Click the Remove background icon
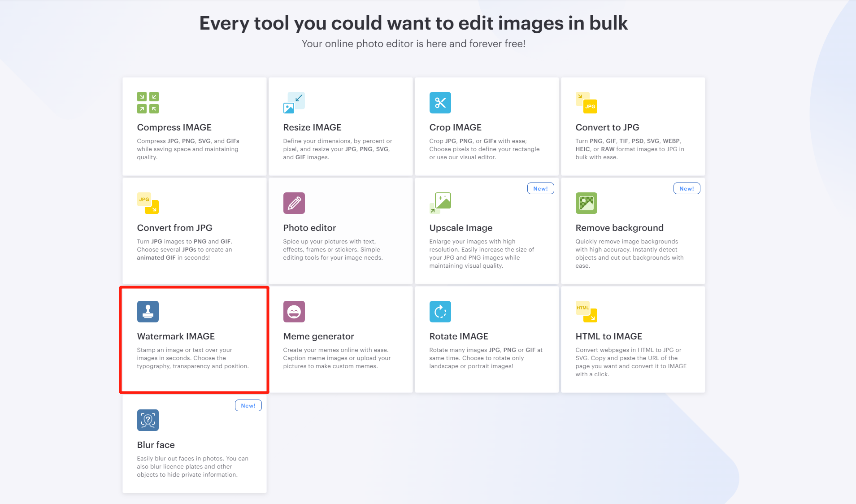Viewport: 856px width, 504px height. 587,203
